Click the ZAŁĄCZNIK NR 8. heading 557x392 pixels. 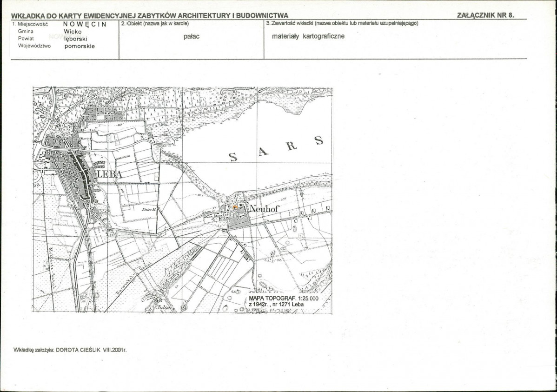(485, 15)
